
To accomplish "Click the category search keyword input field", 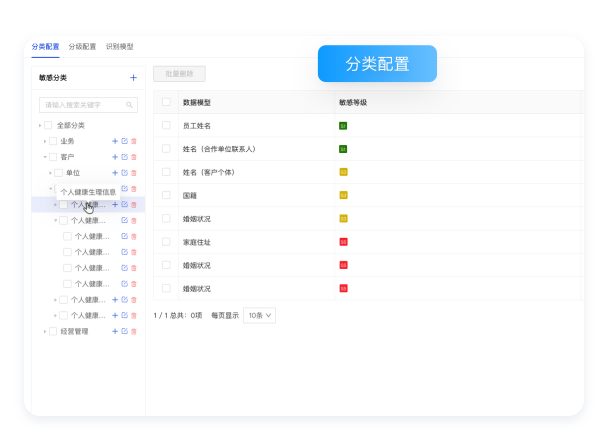I will (82, 104).
